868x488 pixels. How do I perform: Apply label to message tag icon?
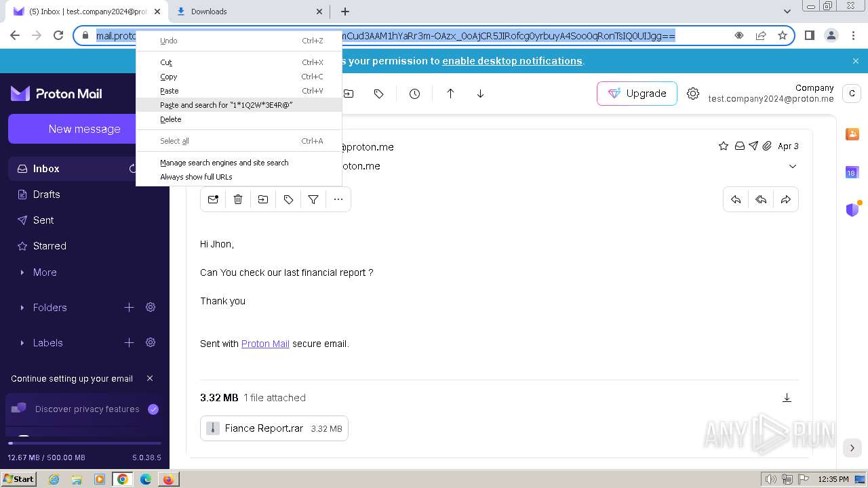(x=288, y=199)
